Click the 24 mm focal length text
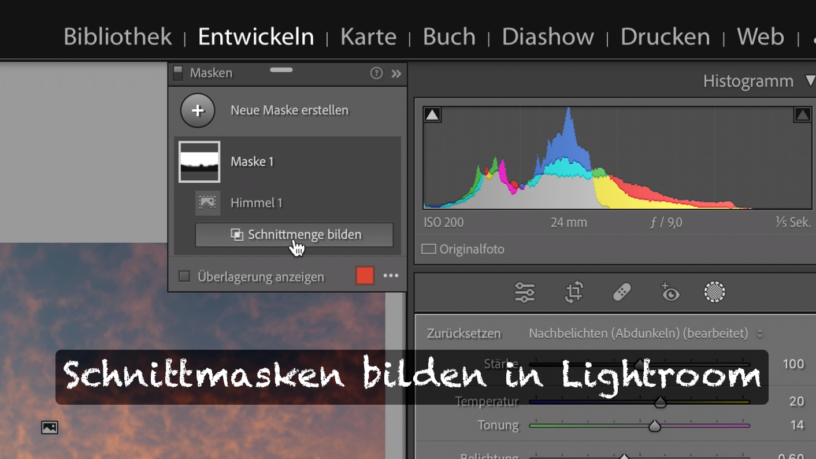This screenshot has width=816, height=459. [x=569, y=223]
